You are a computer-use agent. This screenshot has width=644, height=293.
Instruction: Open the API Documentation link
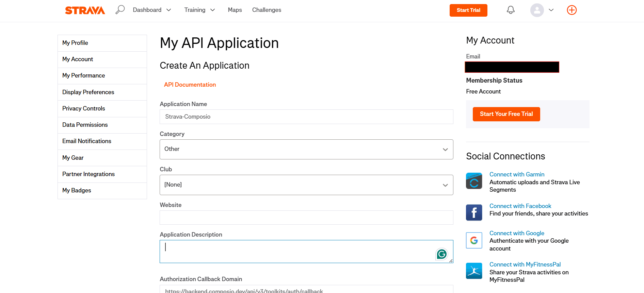(x=190, y=85)
